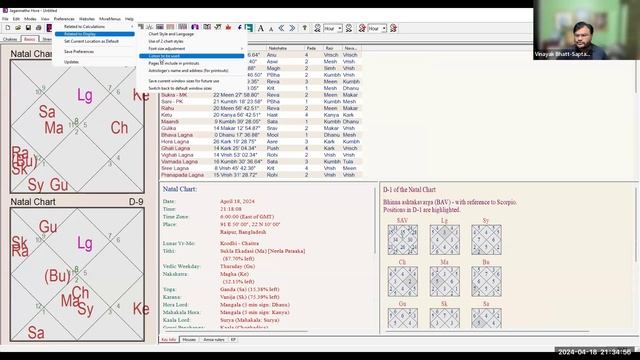This screenshot has width=640, height=360.
Task: Switch to the Amsa rulers bottom tab
Action: 214,340
